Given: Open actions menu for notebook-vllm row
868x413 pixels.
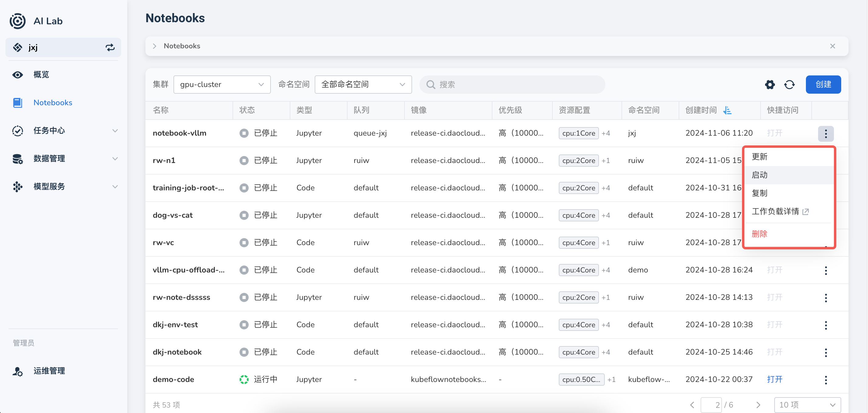Looking at the screenshot, I should [826, 134].
